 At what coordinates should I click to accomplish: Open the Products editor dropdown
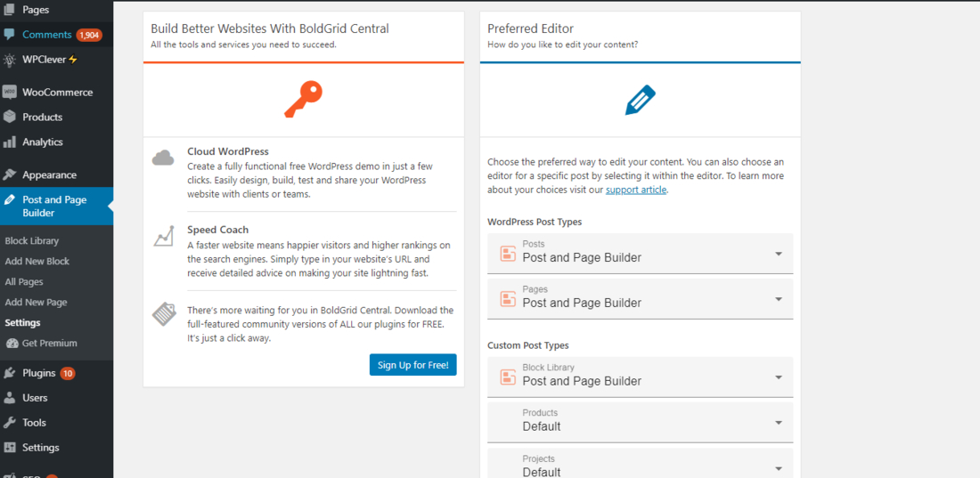pos(640,422)
